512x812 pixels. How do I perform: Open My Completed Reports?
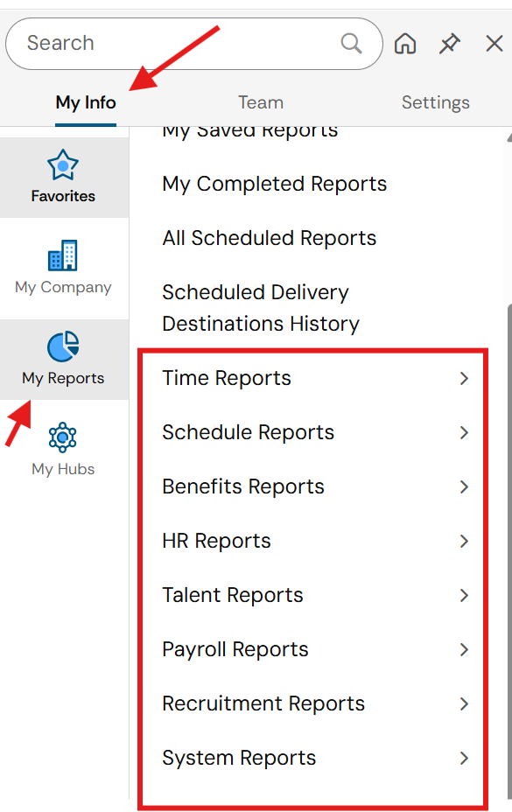tap(274, 184)
